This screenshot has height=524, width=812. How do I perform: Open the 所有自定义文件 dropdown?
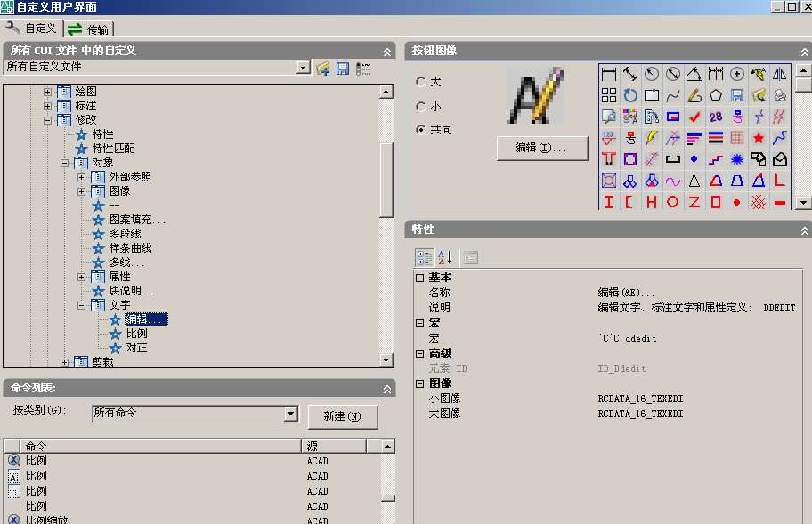coord(304,68)
